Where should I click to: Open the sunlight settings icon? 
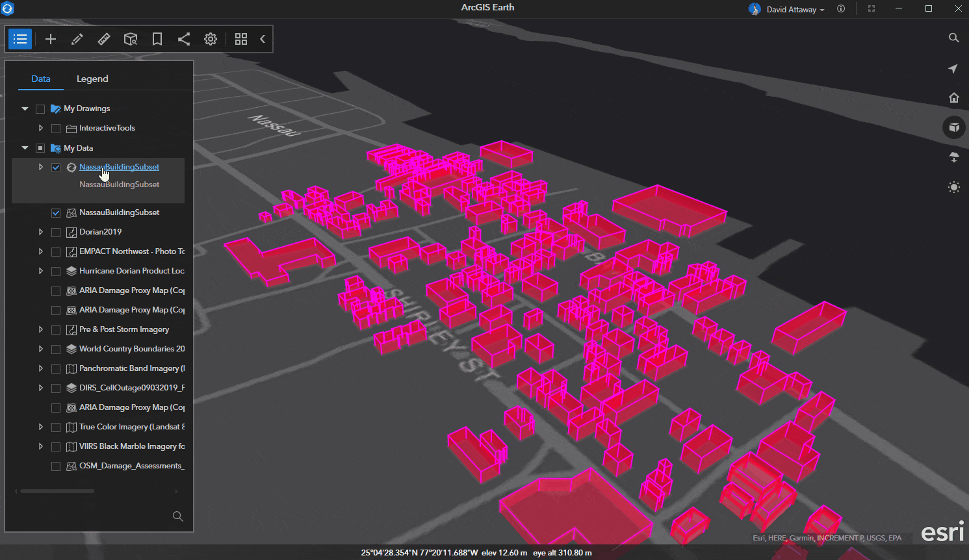pos(954,187)
